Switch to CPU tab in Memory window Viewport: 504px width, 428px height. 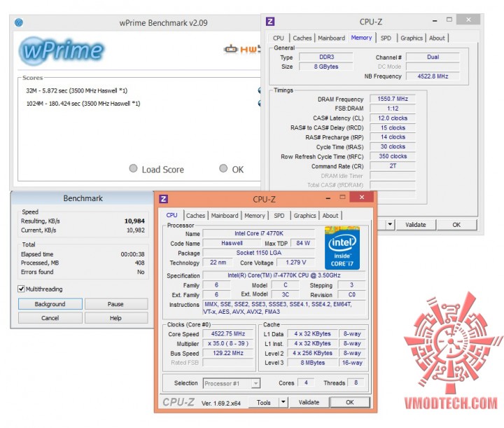pos(279,38)
